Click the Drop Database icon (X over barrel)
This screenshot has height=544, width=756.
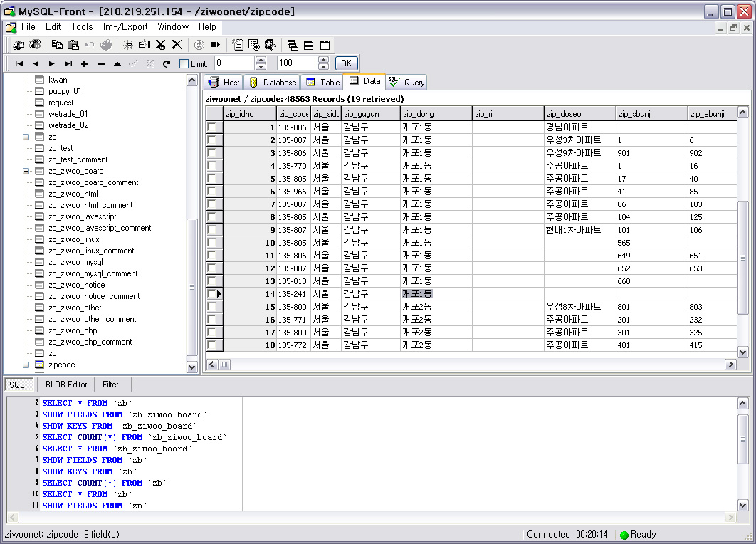pyautogui.click(x=161, y=45)
